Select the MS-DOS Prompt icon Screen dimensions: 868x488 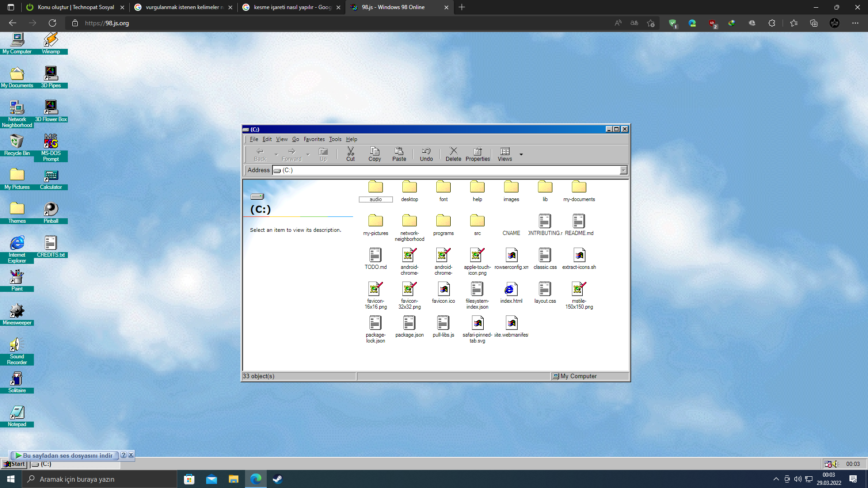(x=51, y=142)
